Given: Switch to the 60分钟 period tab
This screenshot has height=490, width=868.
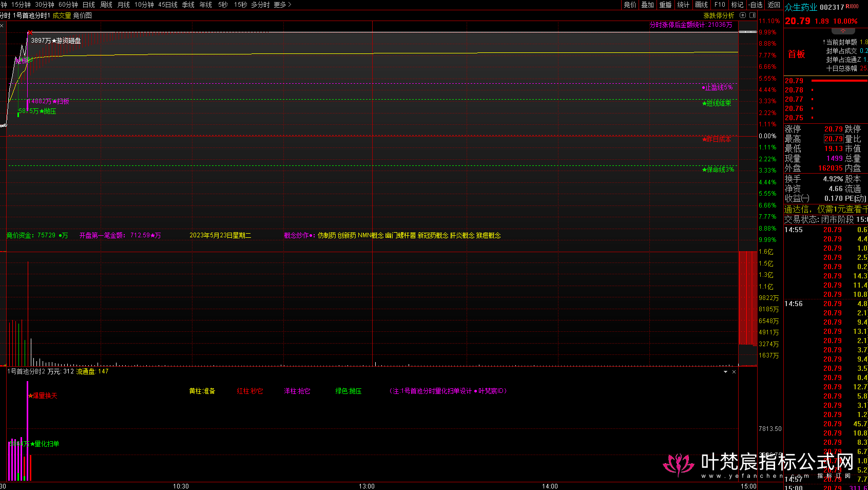Looking at the screenshot, I should click(68, 5).
